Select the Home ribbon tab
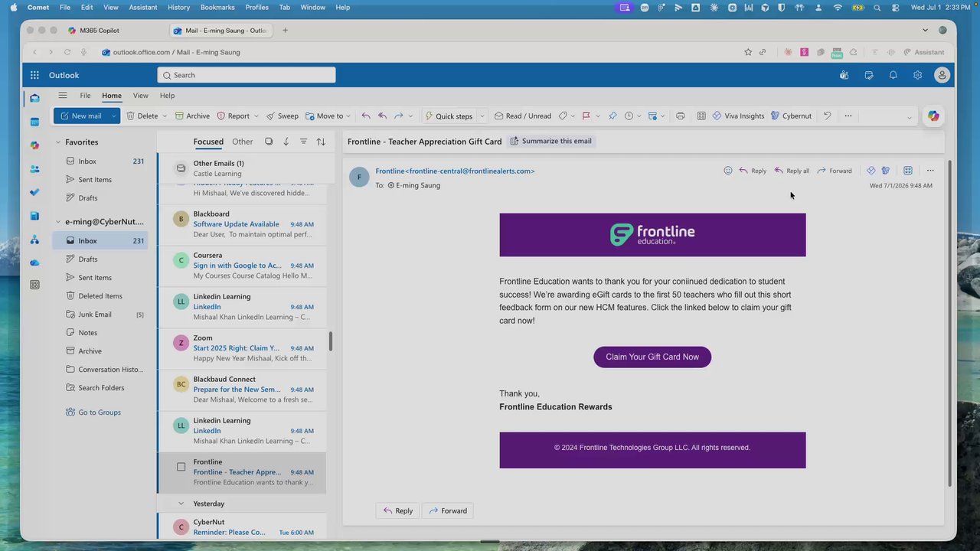The width and height of the screenshot is (980, 551). coord(112,96)
